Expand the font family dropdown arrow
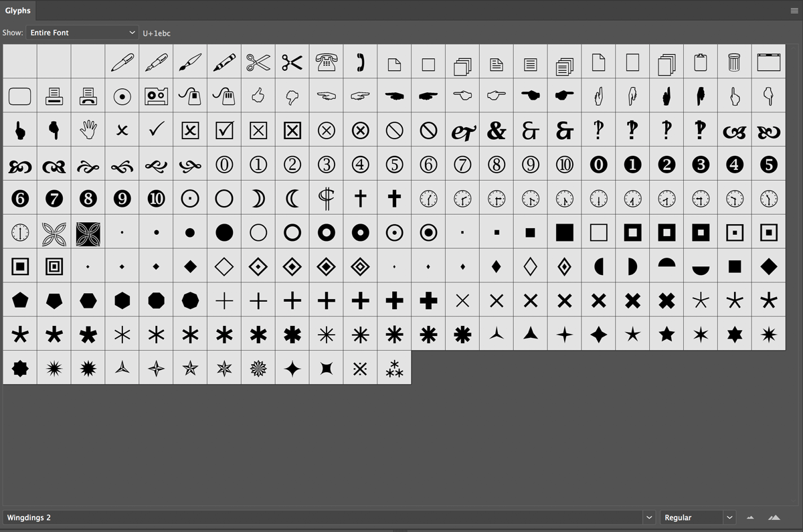Screen dimensions: 803x532 [x=648, y=518]
